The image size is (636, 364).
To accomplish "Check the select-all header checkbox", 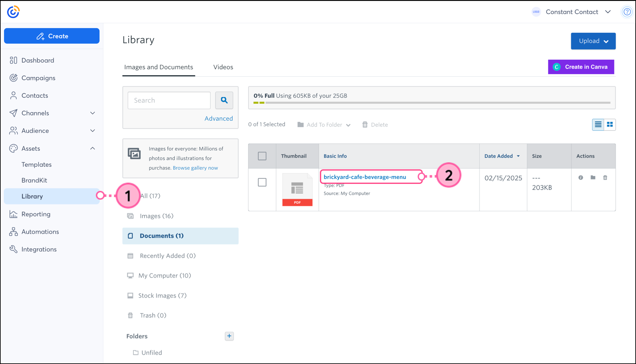I will (x=262, y=156).
